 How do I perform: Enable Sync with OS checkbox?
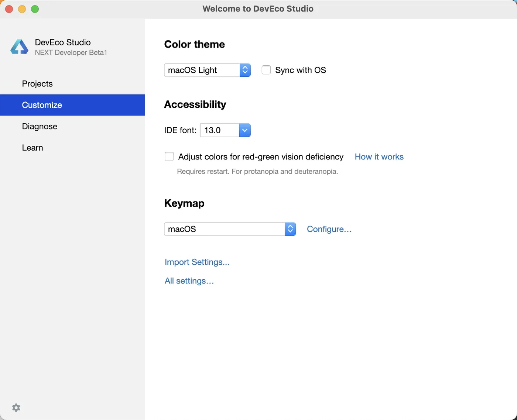coord(266,70)
